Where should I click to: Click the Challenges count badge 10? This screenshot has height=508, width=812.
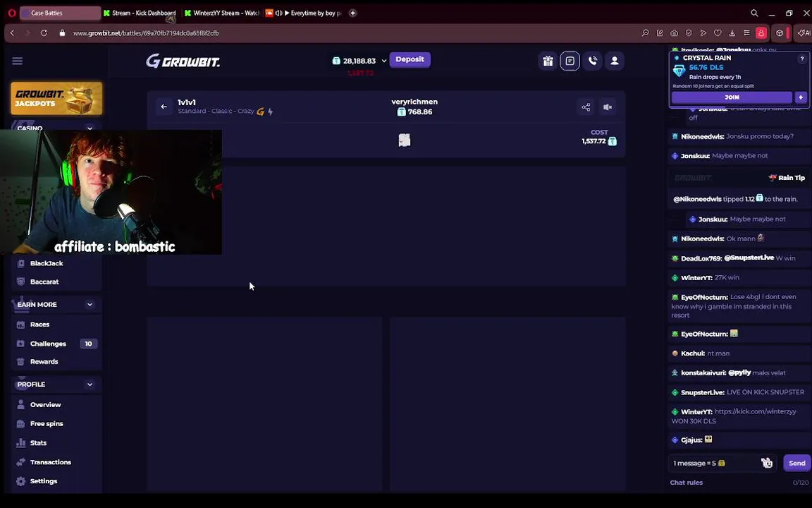(88, 344)
